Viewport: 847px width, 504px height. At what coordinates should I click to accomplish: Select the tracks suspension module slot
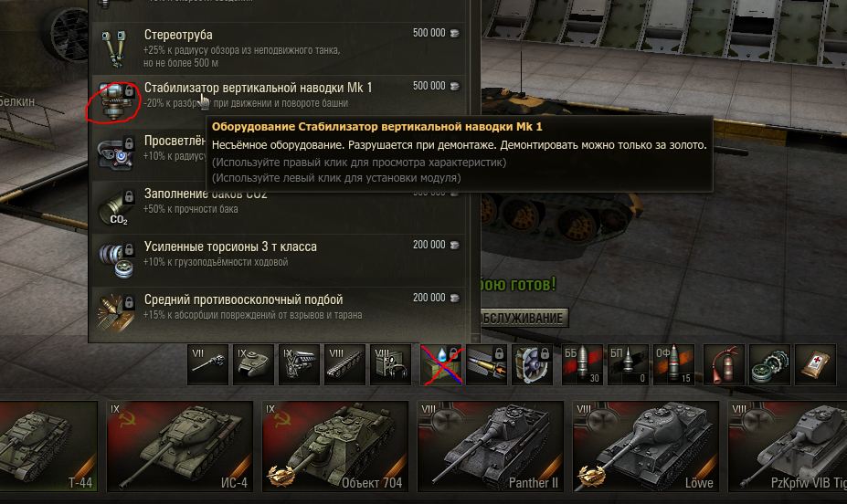coord(344,365)
